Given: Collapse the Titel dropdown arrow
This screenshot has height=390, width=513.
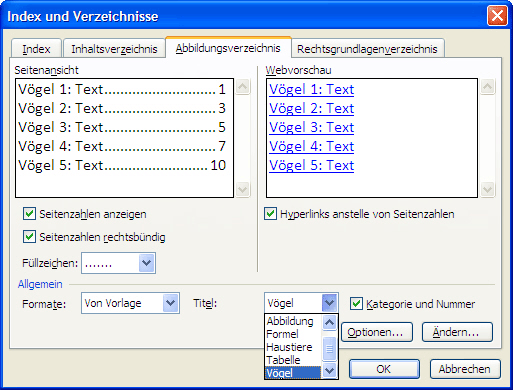Looking at the screenshot, I should tap(330, 303).
